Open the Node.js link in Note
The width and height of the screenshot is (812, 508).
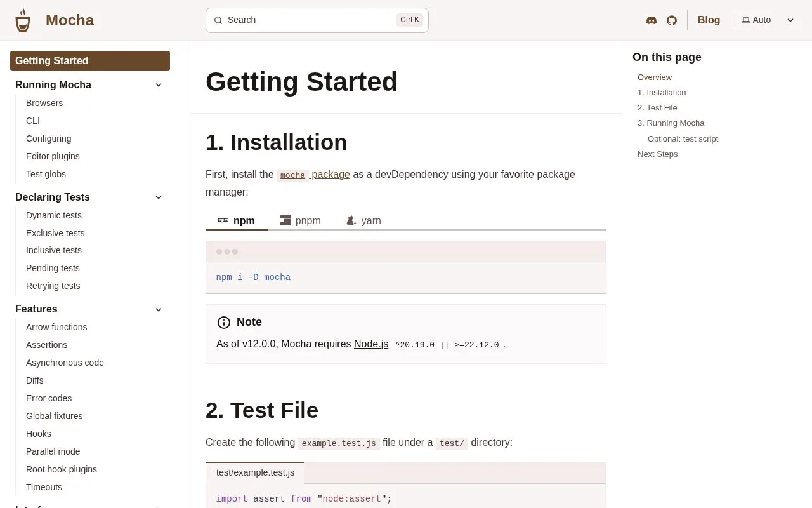(x=371, y=344)
